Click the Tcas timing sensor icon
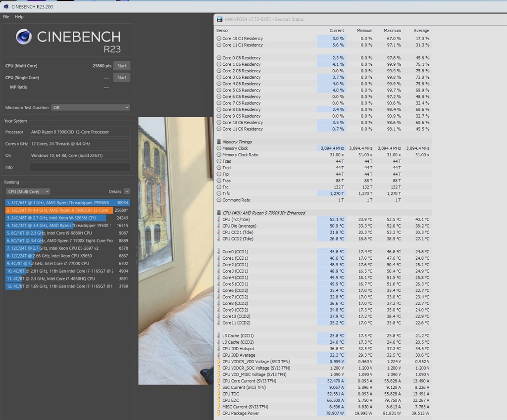This screenshot has width=507, height=420. point(219,161)
